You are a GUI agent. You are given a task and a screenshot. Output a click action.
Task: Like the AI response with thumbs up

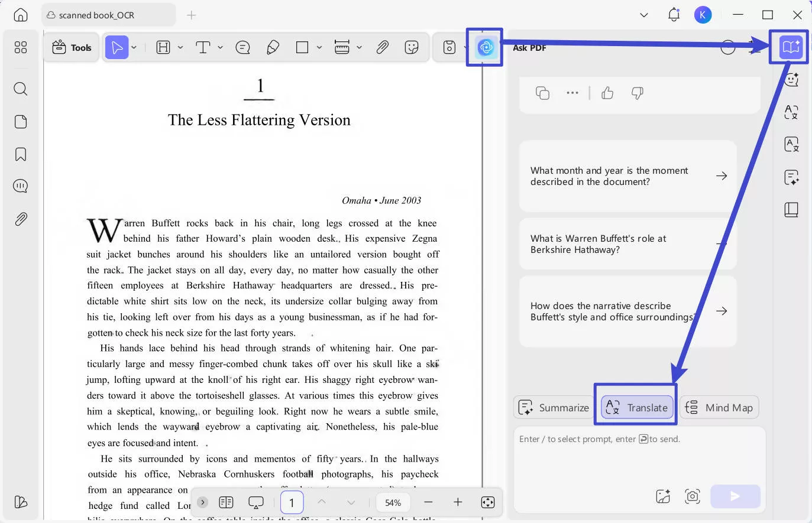[607, 93]
